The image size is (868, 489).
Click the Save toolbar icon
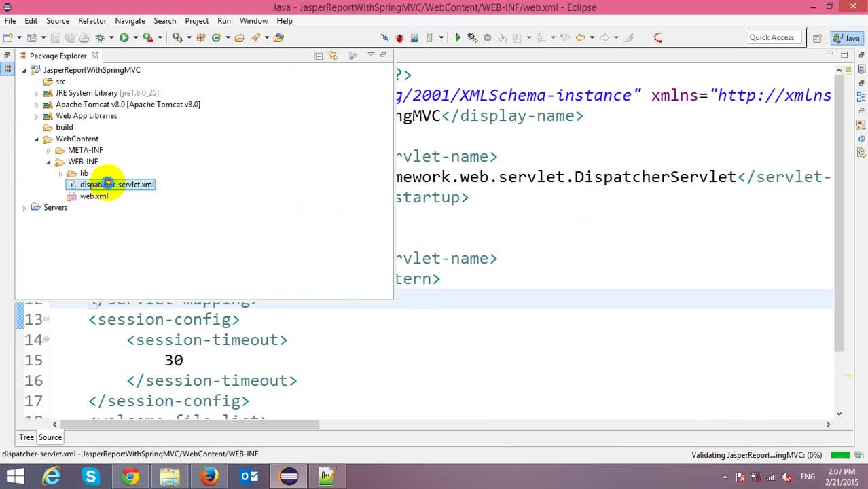[56, 38]
